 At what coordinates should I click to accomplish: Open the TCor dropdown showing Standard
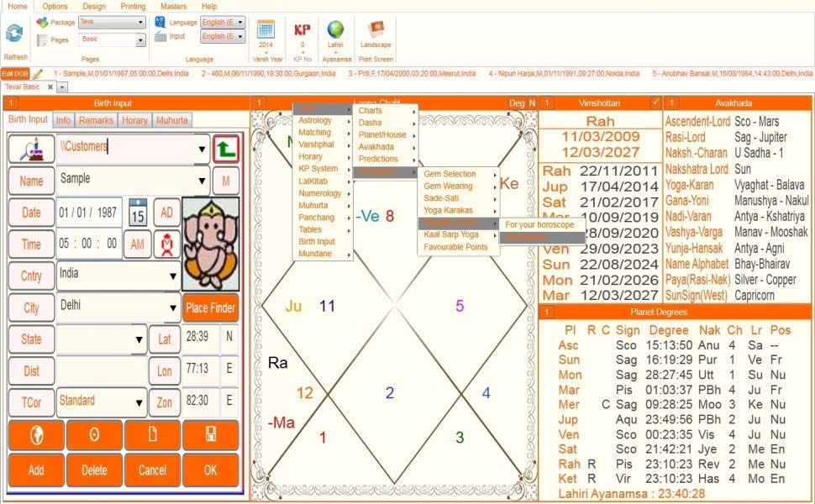click(x=139, y=402)
